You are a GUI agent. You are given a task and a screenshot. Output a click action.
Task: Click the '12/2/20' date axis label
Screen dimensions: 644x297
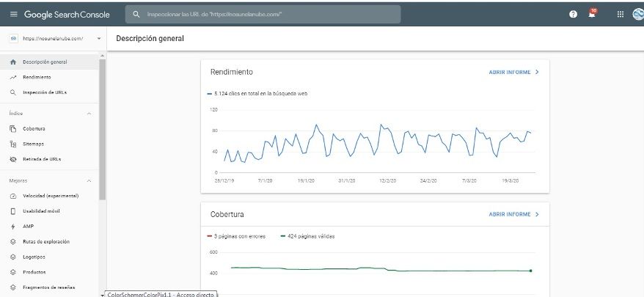[388, 180]
